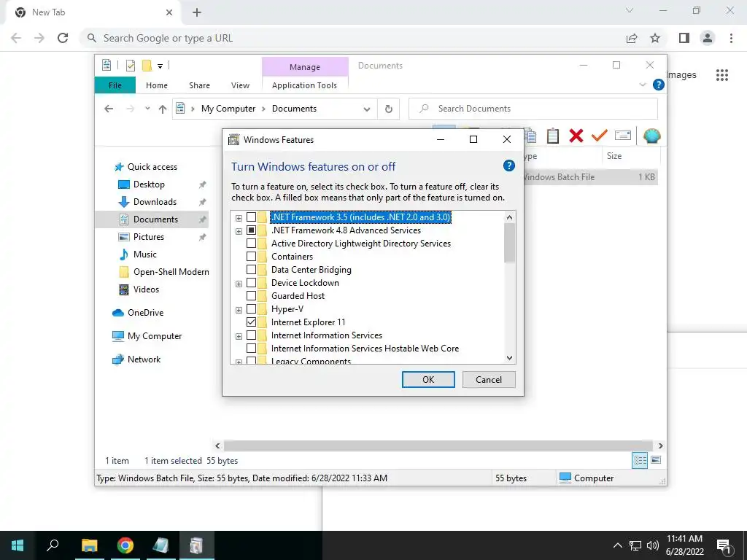Click the Chrome share icon in omnibox

[632, 39]
